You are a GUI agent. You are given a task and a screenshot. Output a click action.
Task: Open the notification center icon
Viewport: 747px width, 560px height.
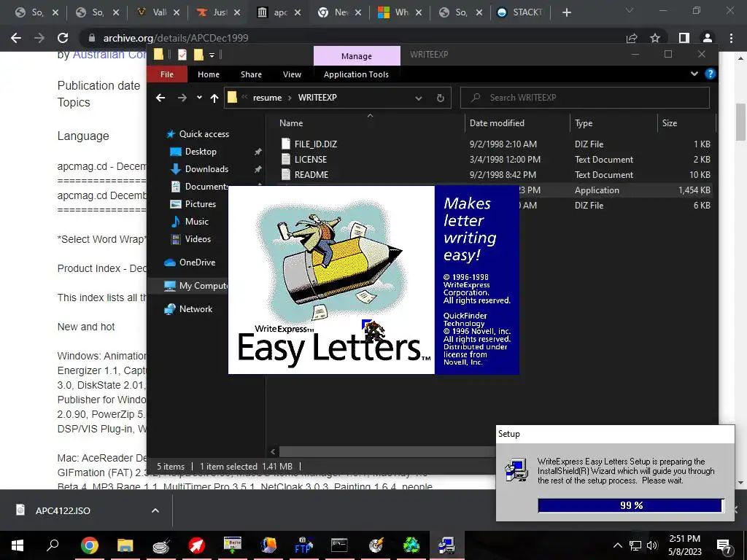coord(724,546)
